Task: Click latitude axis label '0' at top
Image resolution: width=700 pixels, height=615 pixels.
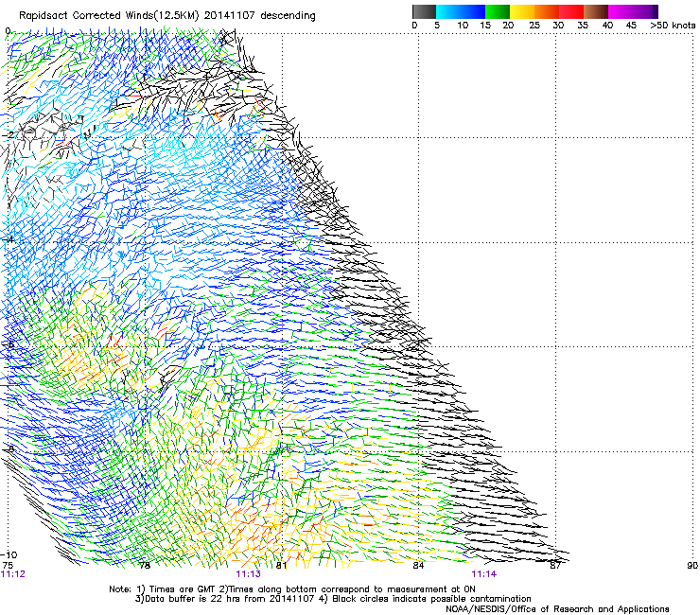Action: (x=8, y=31)
